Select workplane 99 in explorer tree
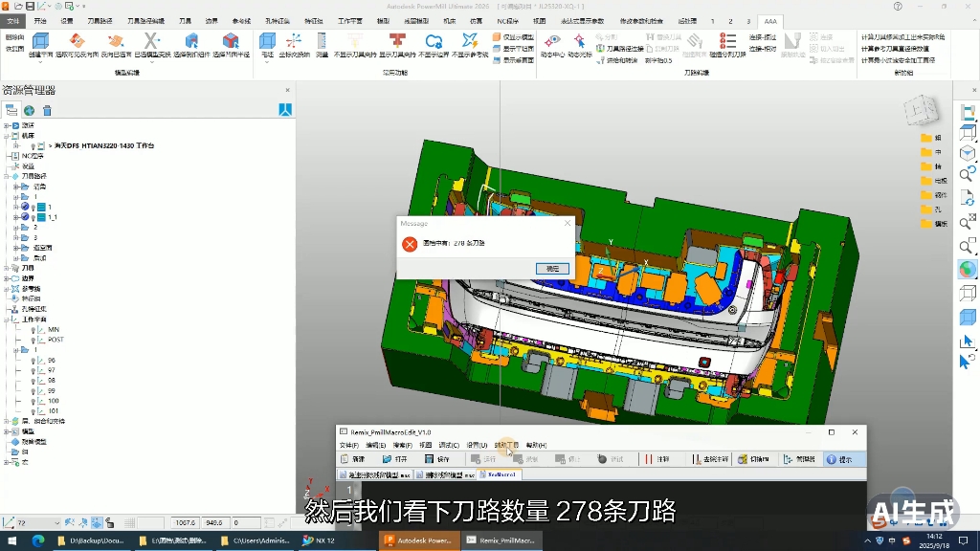This screenshot has width=980, height=551. click(x=52, y=391)
